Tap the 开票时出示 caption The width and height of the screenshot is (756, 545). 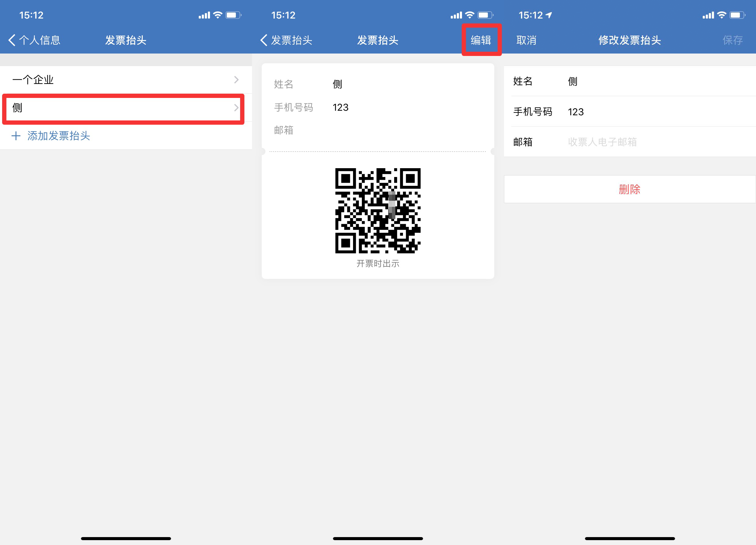(378, 263)
